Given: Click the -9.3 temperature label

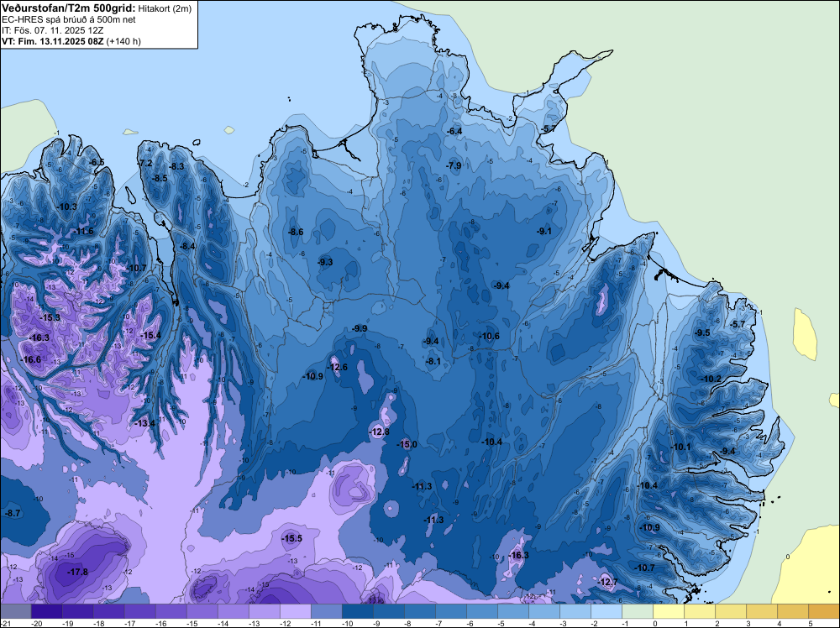Looking at the screenshot, I should click(x=325, y=262).
